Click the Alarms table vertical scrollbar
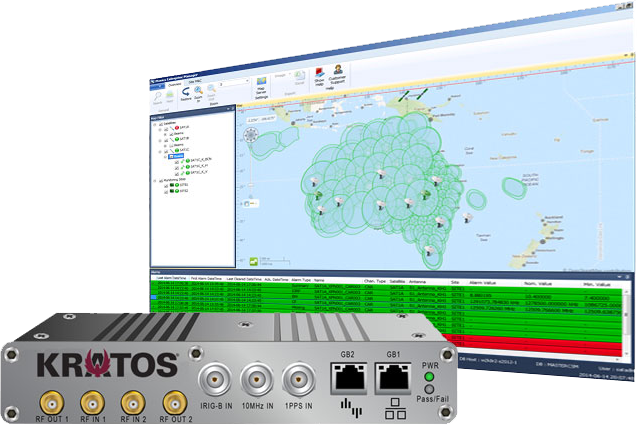 click(626, 321)
